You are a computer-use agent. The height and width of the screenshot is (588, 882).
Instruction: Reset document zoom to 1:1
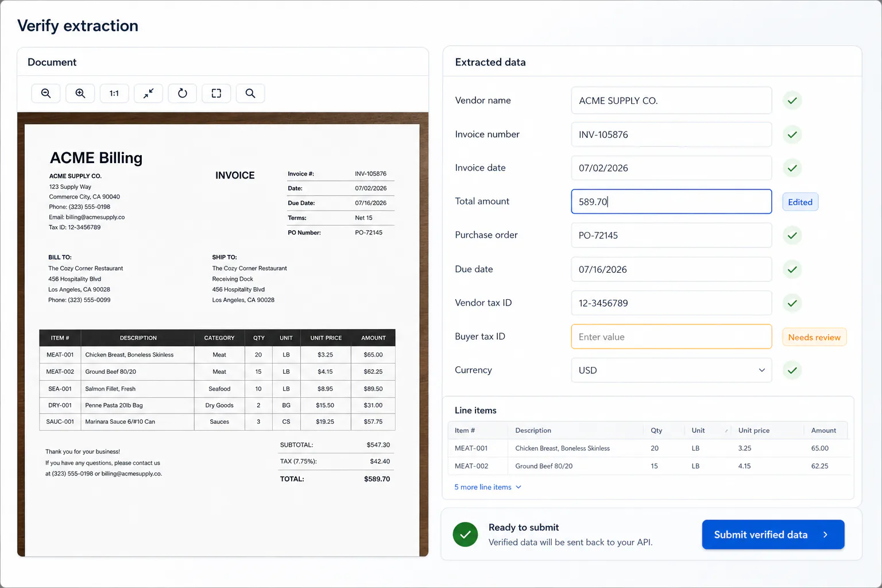tap(114, 93)
